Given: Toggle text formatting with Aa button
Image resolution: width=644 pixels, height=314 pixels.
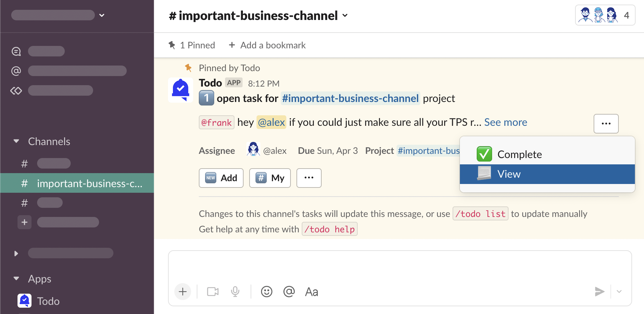Looking at the screenshot, I should [311, 292].
